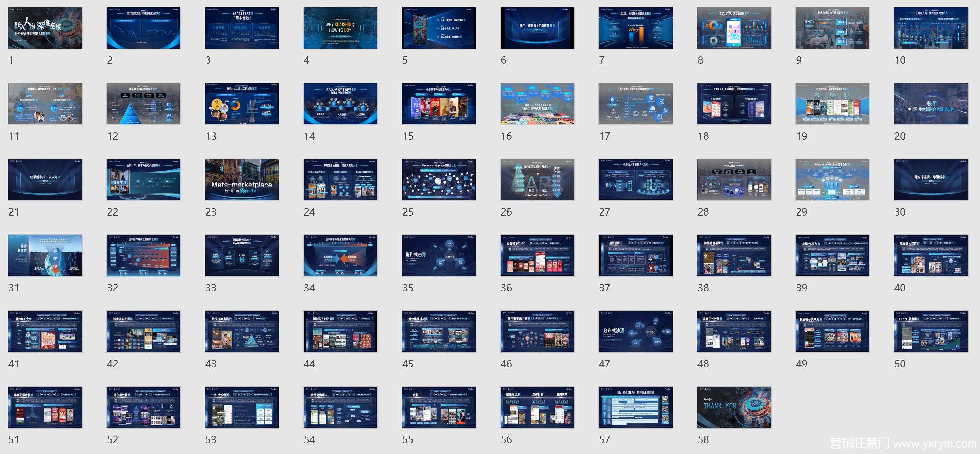
Task: Select slide 10 thumbnail
Action: (931, 28)
